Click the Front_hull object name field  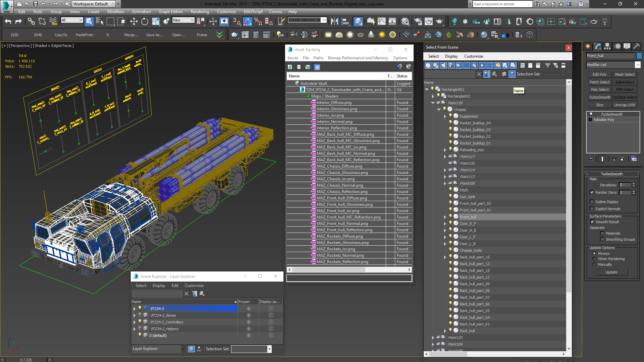[x=610, y=56]
